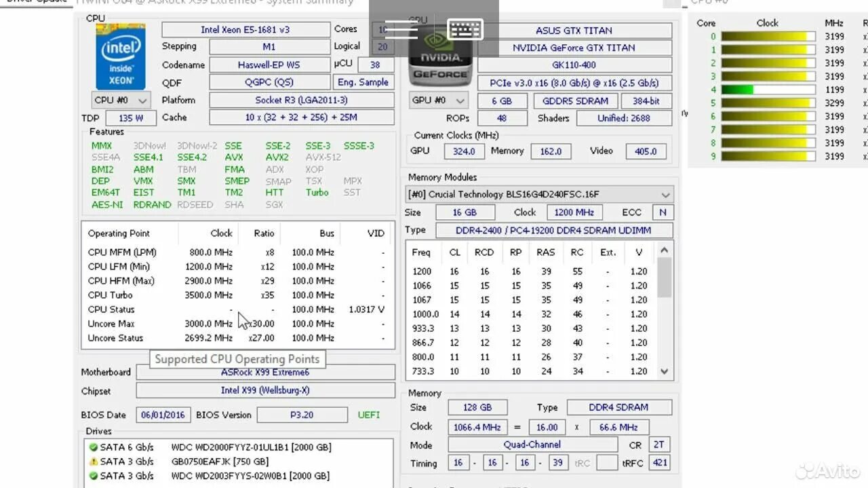868x488 pixels.
Task: Click the module clock 1200 MHz field
Action: pos(574,212)
